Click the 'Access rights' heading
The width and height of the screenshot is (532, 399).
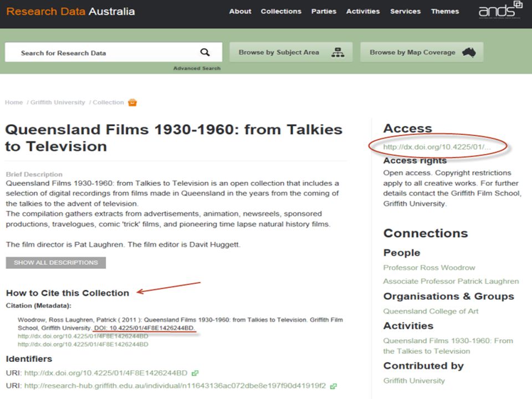[x=415, y=161]
